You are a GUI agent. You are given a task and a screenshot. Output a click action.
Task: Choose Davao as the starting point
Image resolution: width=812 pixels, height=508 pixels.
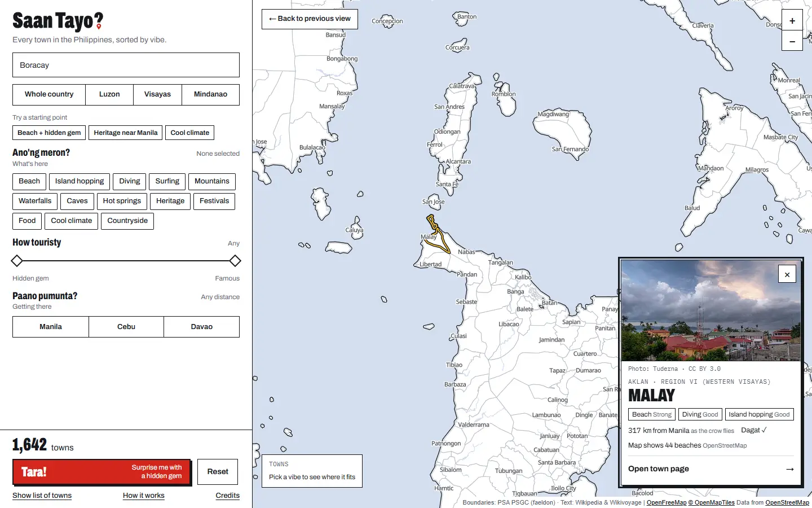(x=202, y=327)
